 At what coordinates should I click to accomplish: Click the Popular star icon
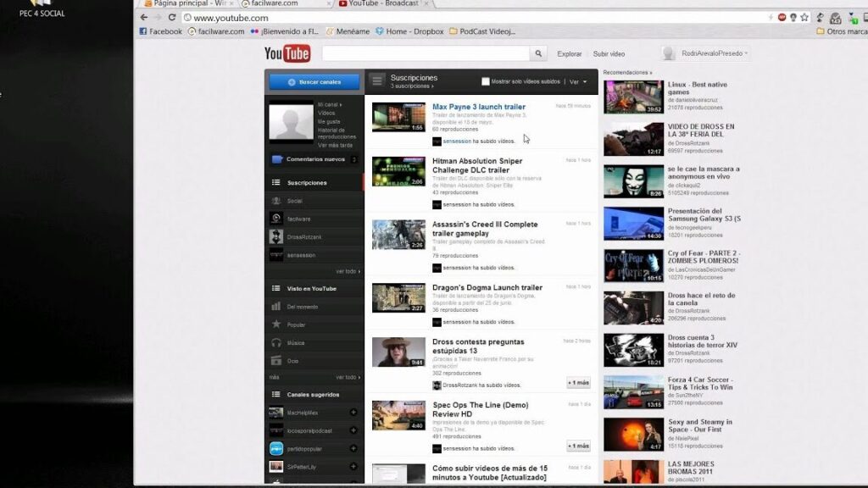click(276, 324)
